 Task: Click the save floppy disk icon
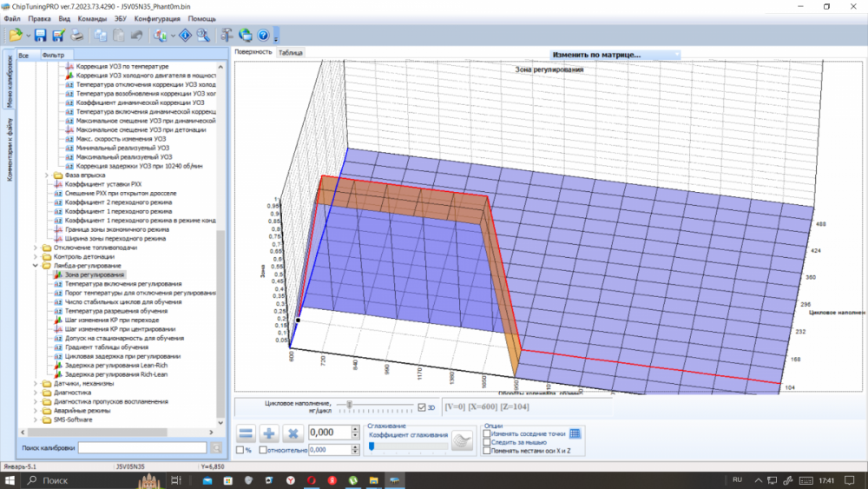pos(40,36)
